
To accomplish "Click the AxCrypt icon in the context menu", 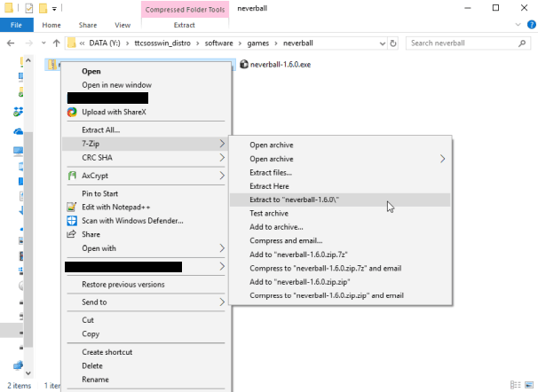I will [x=73, y=176].
